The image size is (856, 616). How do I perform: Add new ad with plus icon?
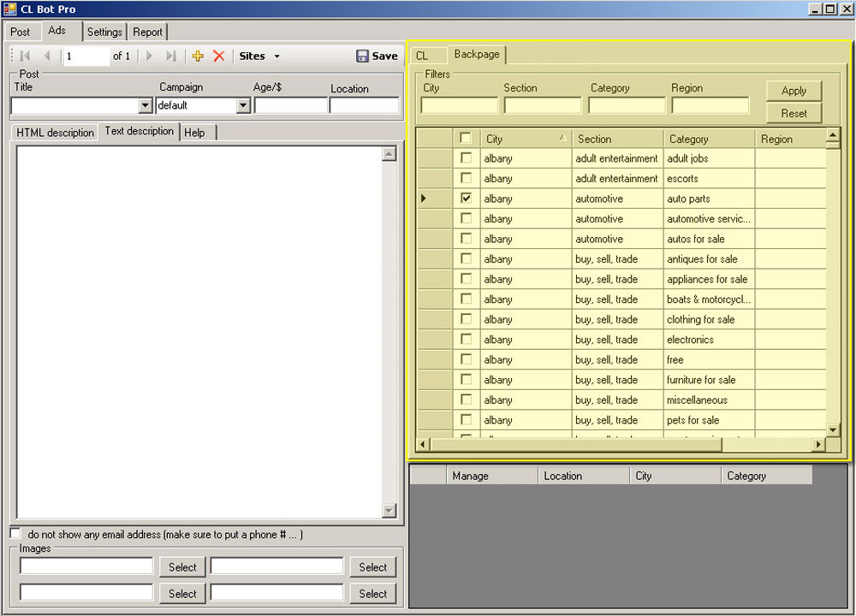tap(198, 56)
